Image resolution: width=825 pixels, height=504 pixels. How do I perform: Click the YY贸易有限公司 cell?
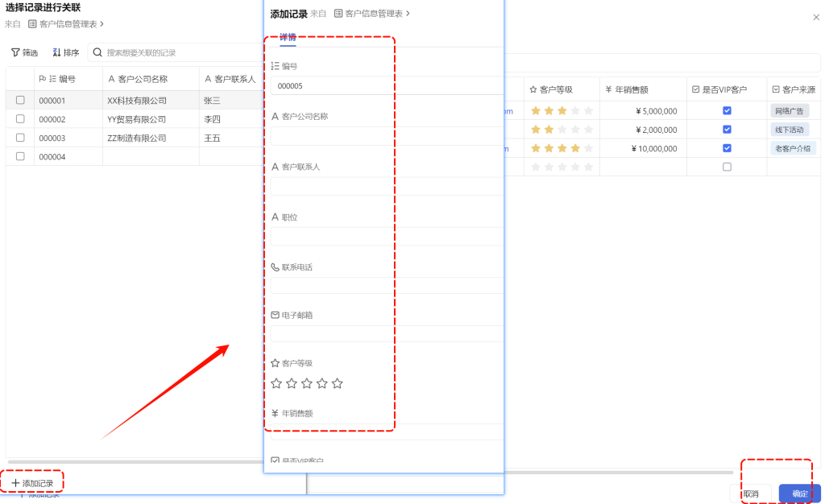151,119
